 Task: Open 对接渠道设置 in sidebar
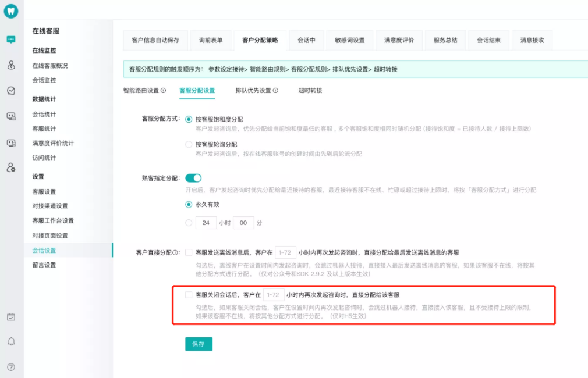point(50,206)
